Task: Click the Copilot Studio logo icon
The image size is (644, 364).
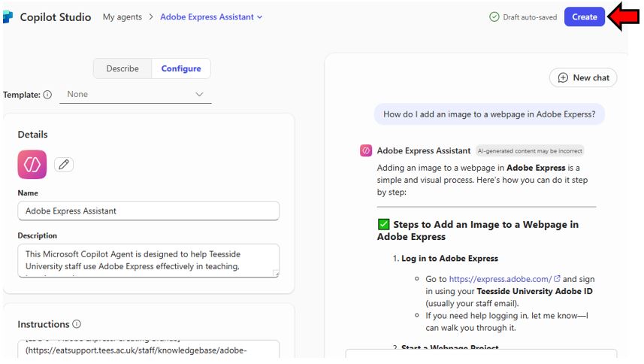Action: coord(8,17)
